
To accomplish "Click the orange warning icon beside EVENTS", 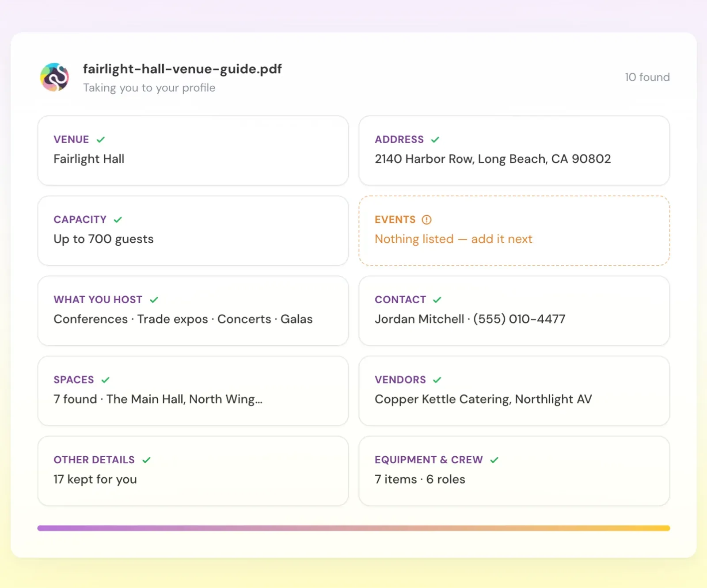I will point(426,220).
